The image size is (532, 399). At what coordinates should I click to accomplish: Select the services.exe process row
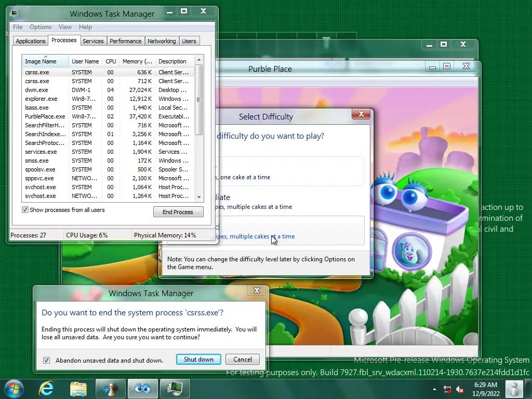tap(108, 152)
